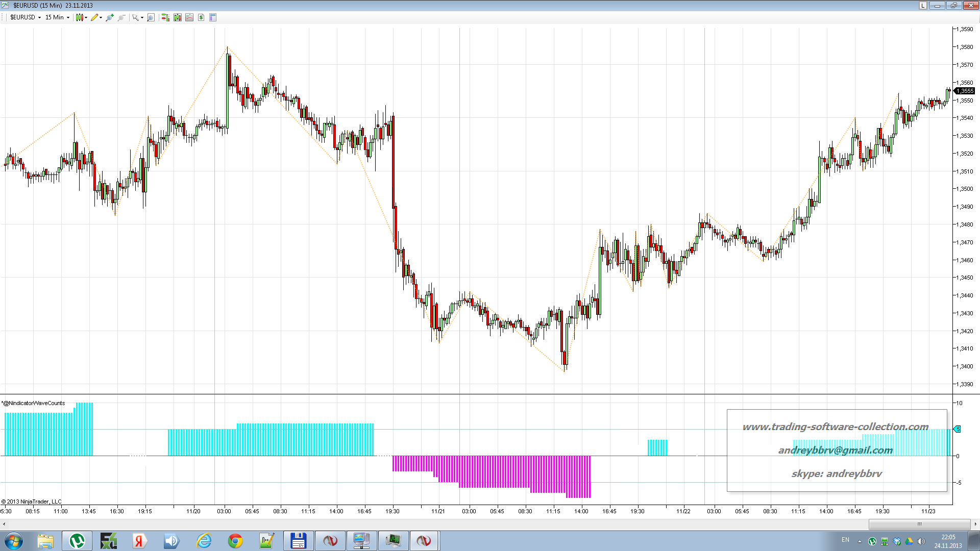This screenshot has height=551, width=980.
Task: Select the pencil drawing tools icon
Action: tap(95, 17)
